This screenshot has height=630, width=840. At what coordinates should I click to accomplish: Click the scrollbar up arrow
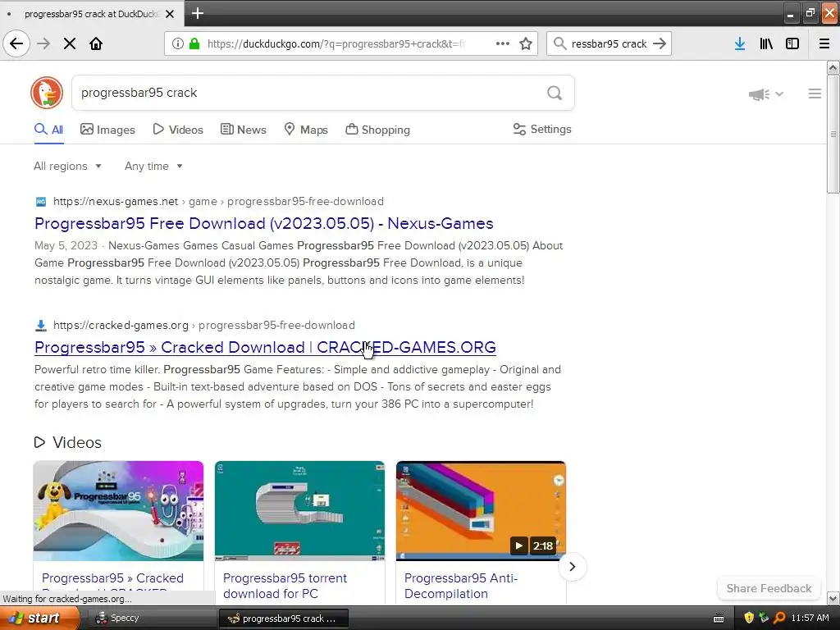833,67
